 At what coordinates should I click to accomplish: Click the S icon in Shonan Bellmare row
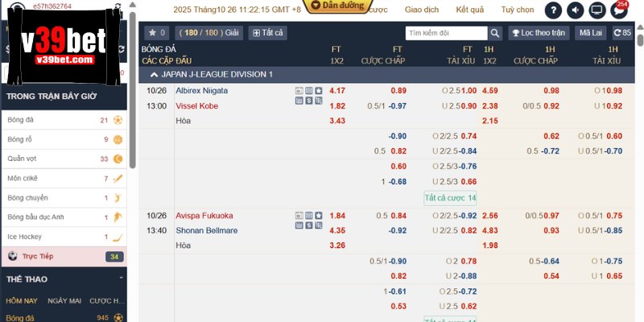tap(309, 225)
